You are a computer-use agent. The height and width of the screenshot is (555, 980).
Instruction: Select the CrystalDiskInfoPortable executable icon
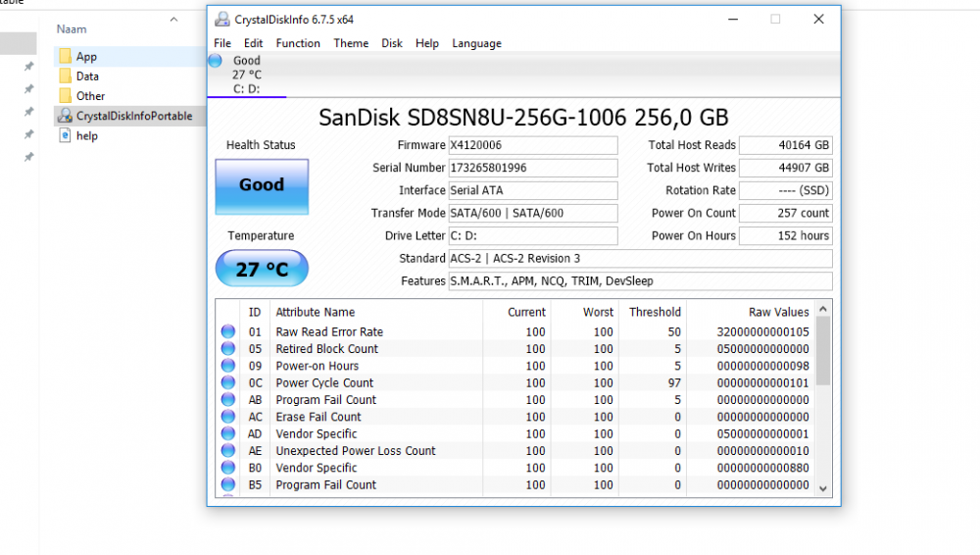tap(66, 116)
